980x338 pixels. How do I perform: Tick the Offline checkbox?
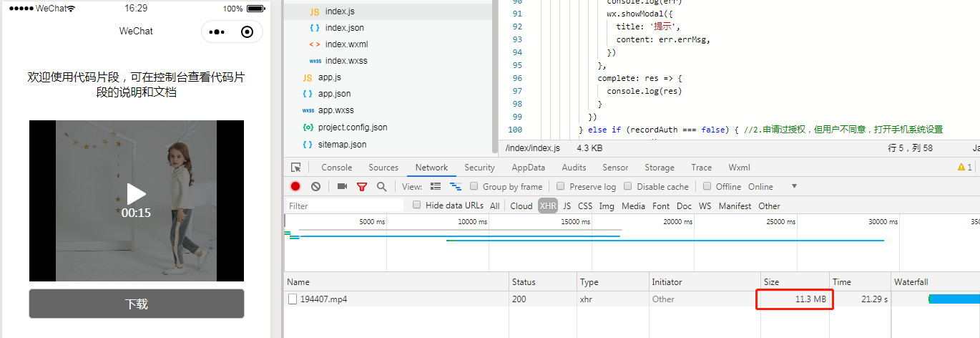tap(707, 186)
